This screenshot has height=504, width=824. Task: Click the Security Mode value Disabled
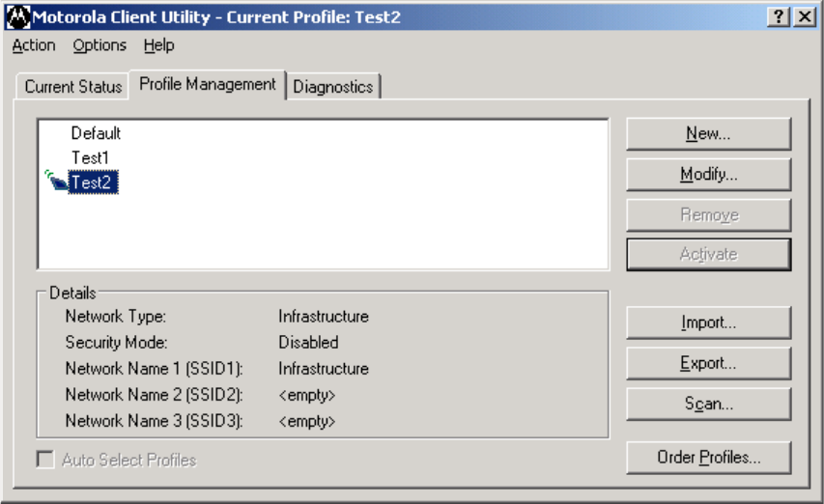pyautogui.click(x=308, y=343)
